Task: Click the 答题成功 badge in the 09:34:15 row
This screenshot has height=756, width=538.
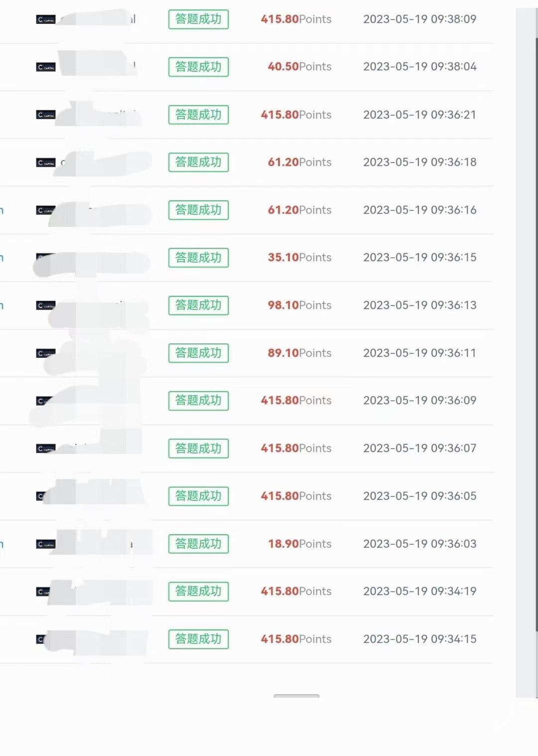Action: 198,639
